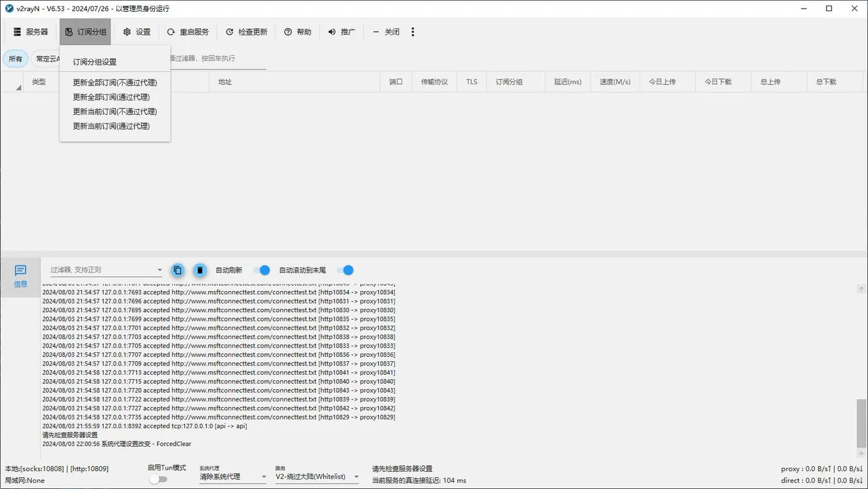Viewport: 868px width, 489px height.
Task: Open the 设置 settings menu
Action: (x=137, y=32)
